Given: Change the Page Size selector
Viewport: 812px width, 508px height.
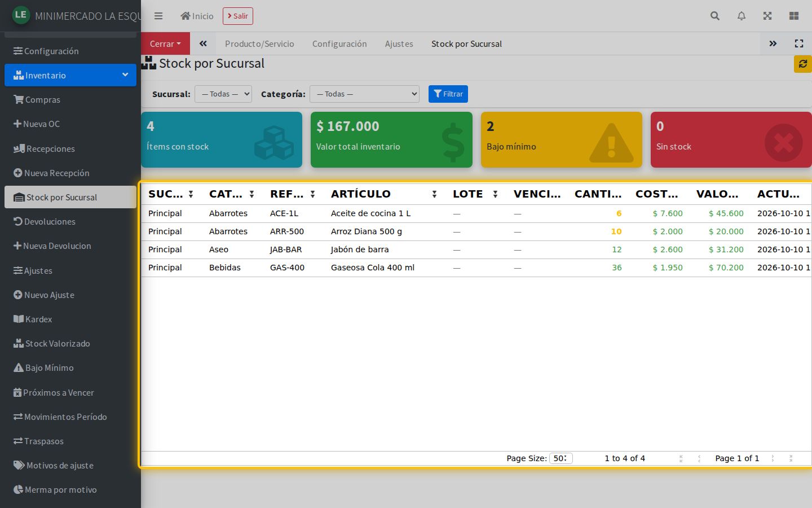Looking at the screenshot, I should click(561, 458).
